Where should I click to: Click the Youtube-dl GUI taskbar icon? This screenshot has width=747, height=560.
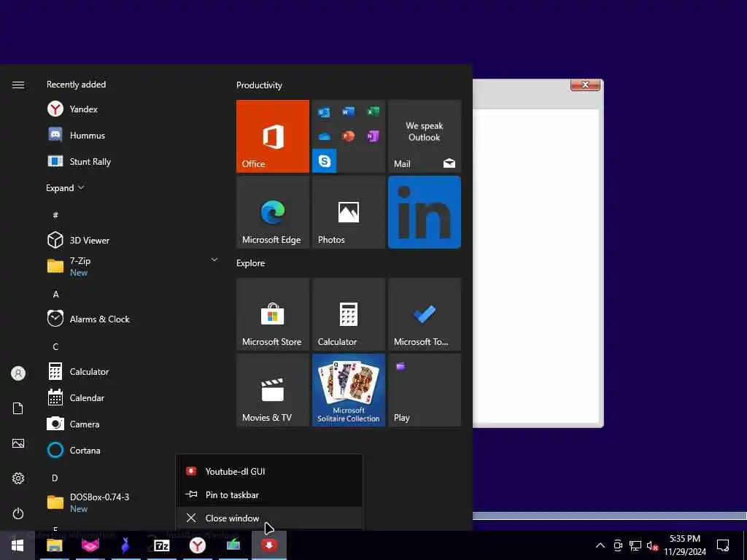(x=269, y=545)
